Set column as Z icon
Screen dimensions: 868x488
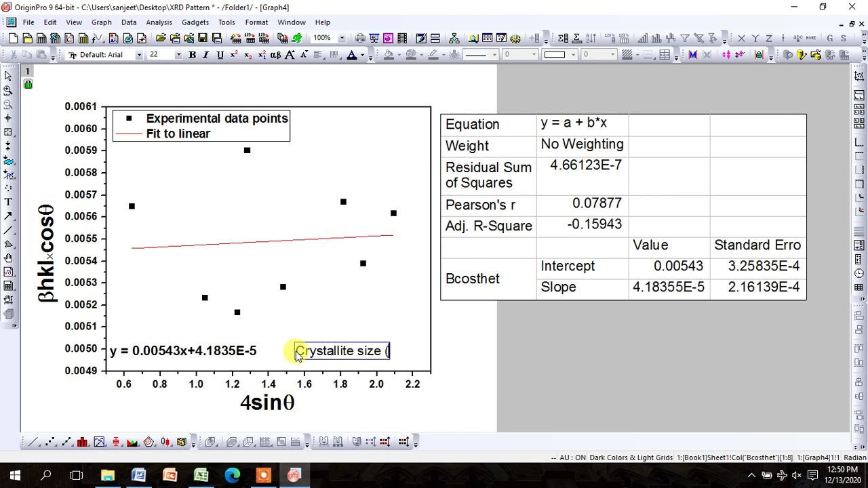770,39
